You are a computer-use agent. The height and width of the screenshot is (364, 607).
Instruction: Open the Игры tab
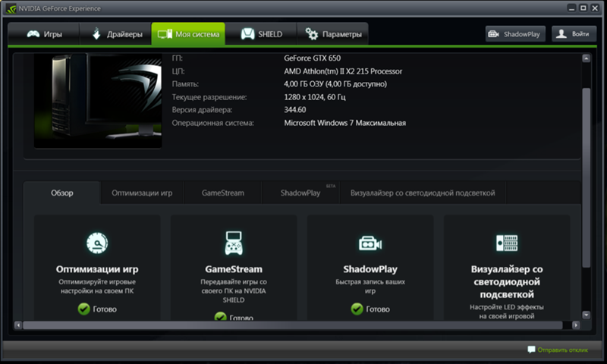[x=44, y=34]
